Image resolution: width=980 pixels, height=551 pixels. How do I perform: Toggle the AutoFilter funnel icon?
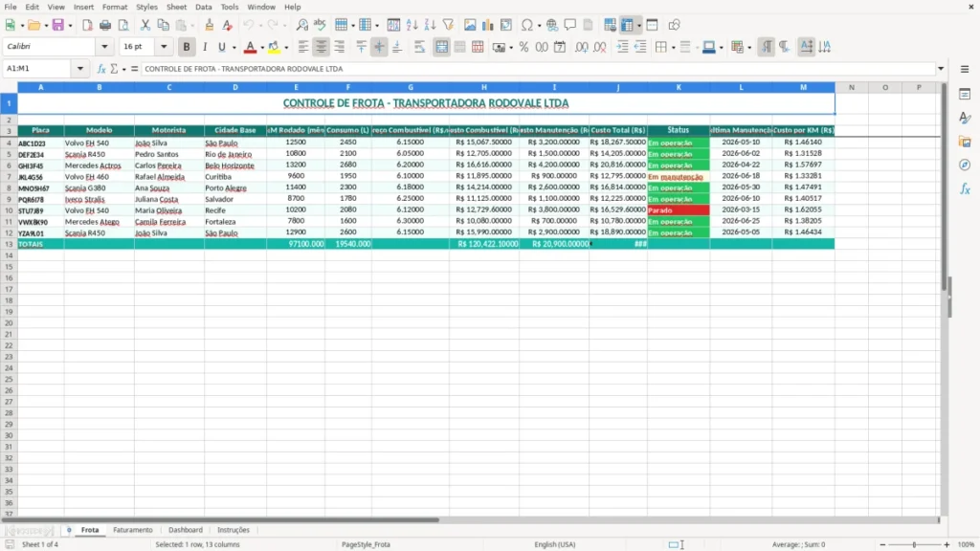point(448,25)
